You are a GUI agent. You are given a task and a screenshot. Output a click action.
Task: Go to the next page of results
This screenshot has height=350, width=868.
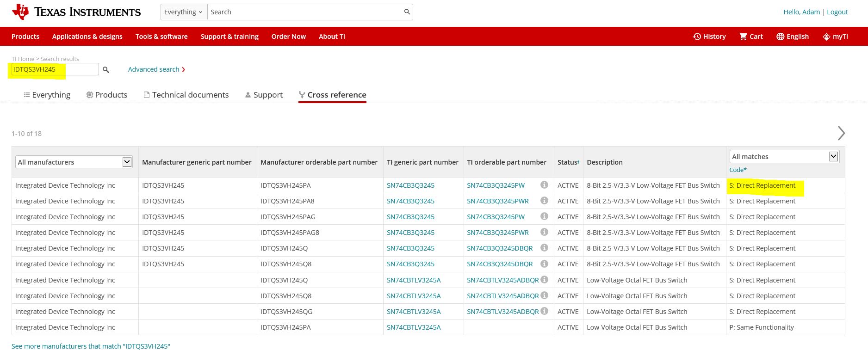pos(841,133)
